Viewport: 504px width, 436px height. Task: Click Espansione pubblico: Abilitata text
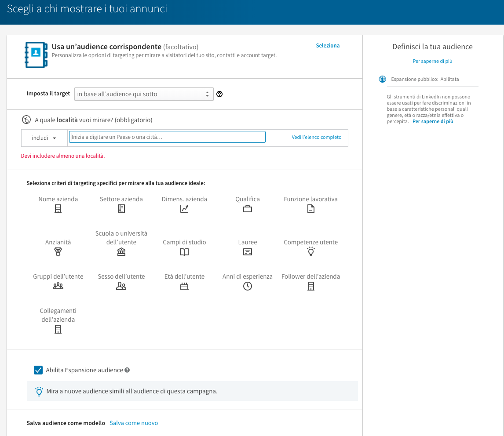425,79
